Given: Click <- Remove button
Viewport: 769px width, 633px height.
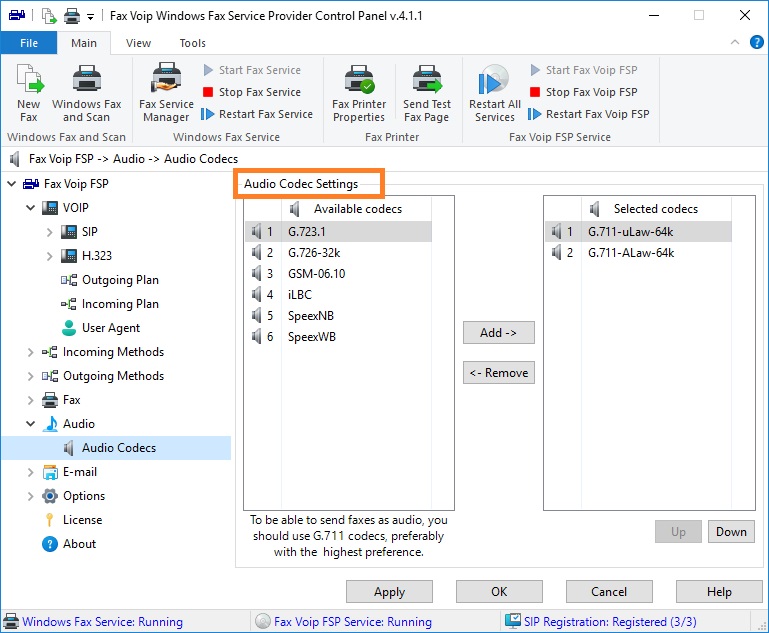Looking at the screenshot, I should coord(499,373).
